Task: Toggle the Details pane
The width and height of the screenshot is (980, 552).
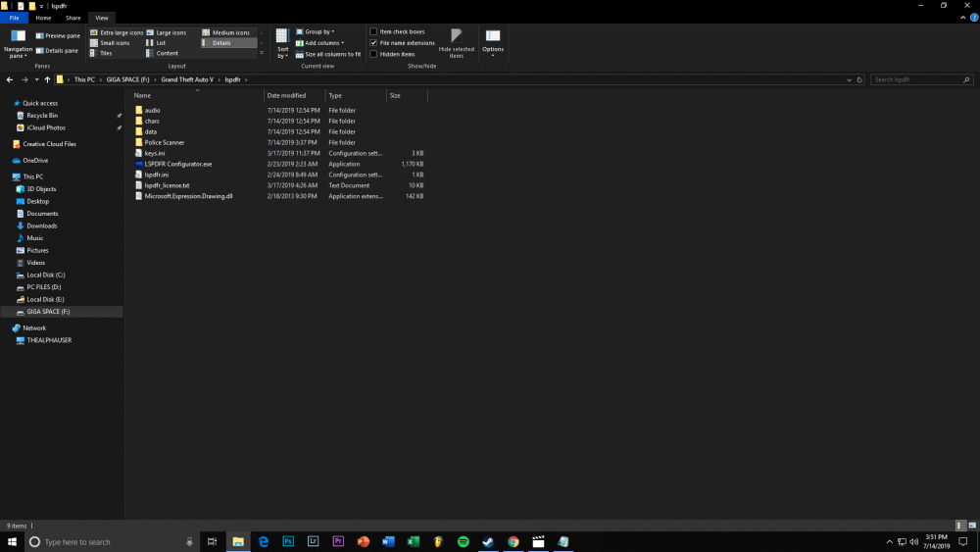Action: (57, 51)
